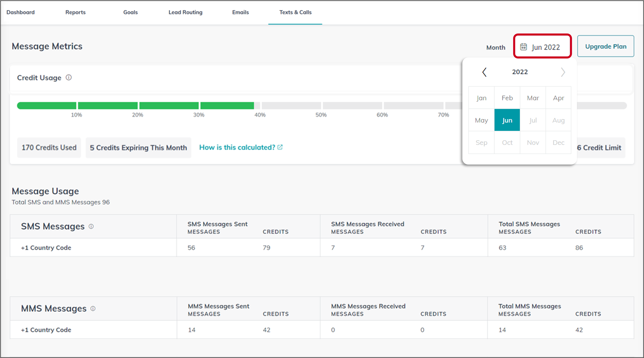644x358 pixels.
Task: Select Mar in the month picker
Action: pos(533,98)
